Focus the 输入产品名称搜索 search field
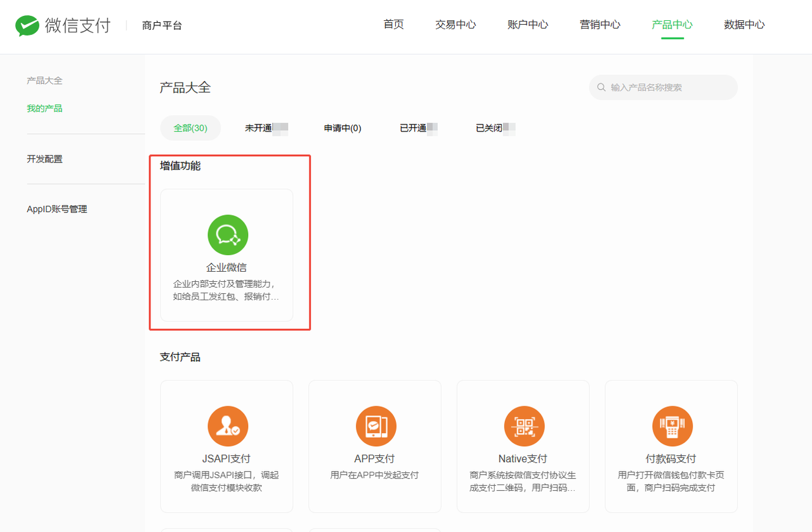Viewport: 812px width, 532px height. point(669,88)
